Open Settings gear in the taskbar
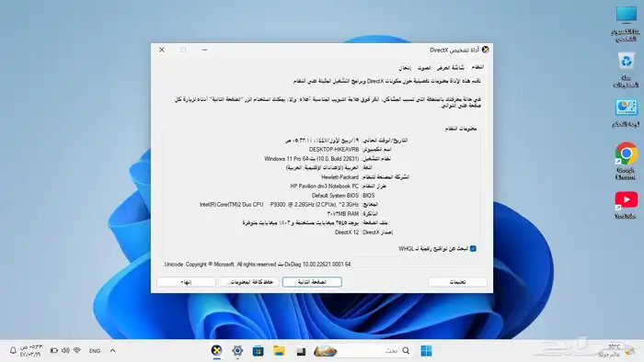 [237, 351]
